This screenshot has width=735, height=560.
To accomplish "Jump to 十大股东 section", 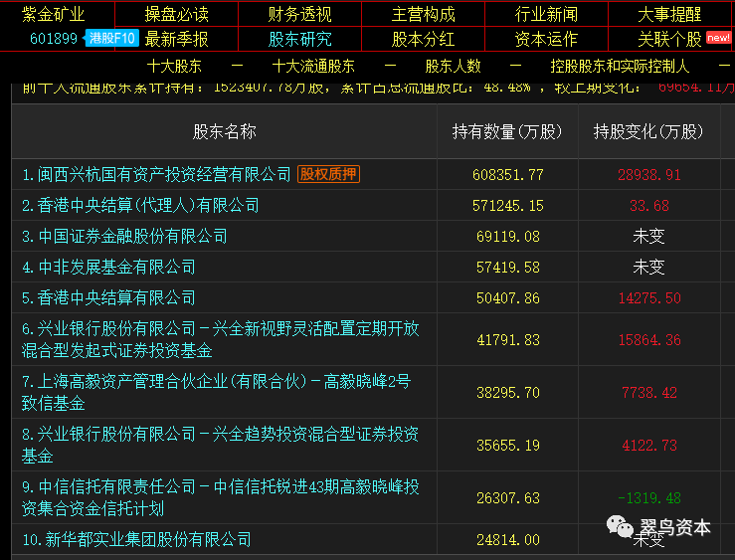I will pyautogui.click(x=174, y=66).
